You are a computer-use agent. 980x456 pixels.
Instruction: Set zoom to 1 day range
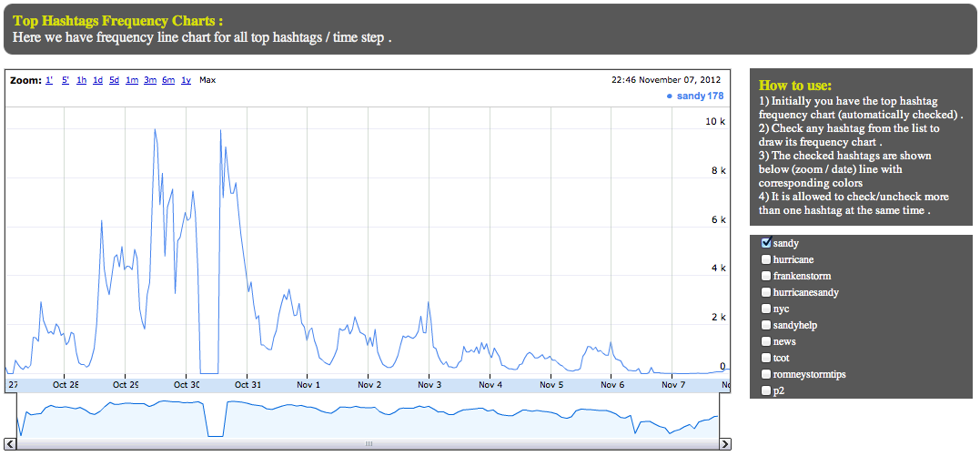tap(97, 80)
